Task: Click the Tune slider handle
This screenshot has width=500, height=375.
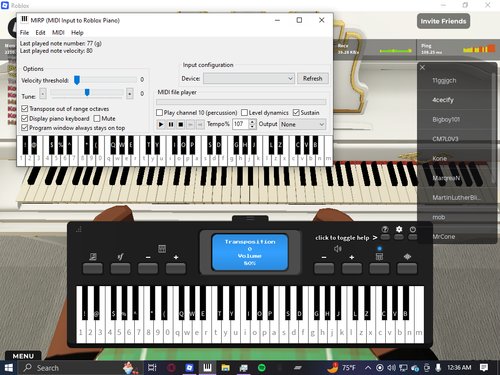Action: tap(87, 93)
